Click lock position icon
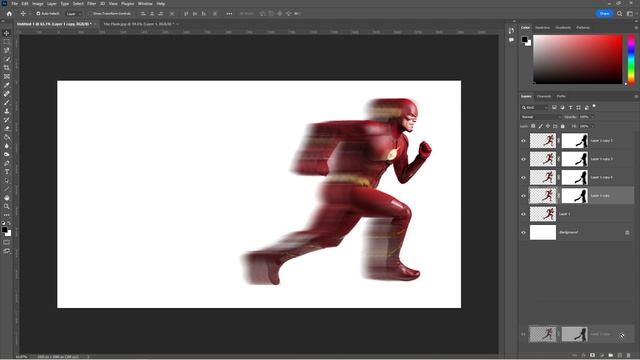The image size is (640, 360). (x=548, y=126)
